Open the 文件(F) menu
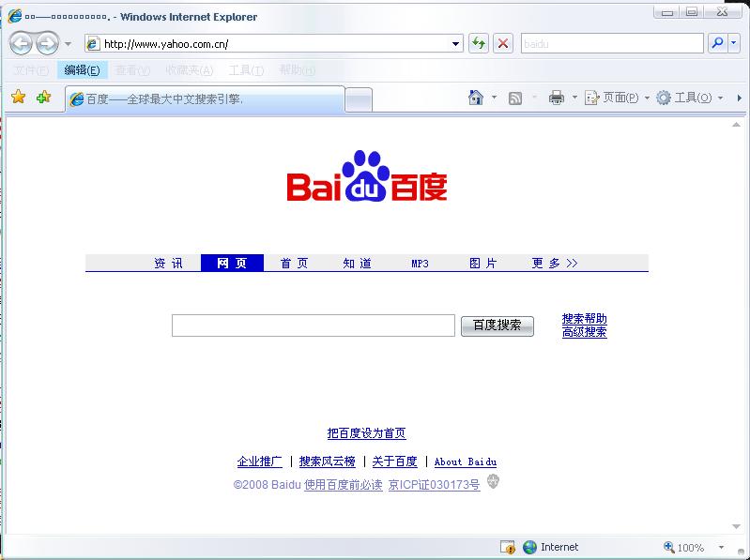750x560 pixels. [x=31, y=70]
